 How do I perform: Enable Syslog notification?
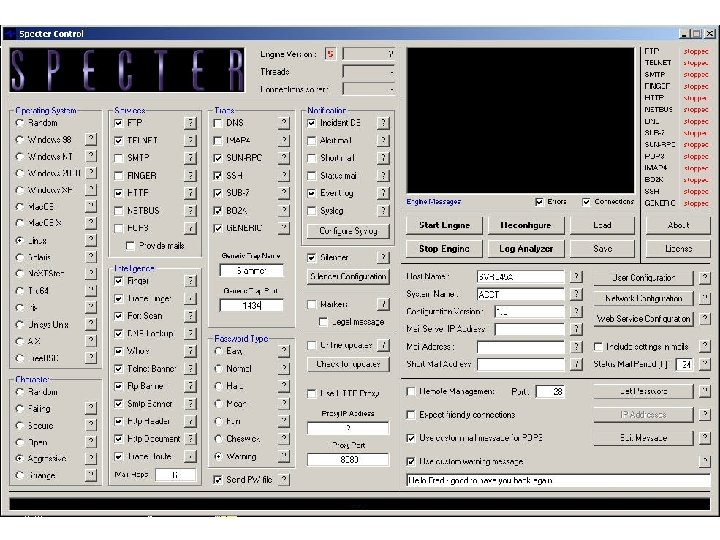pos(311,211)
